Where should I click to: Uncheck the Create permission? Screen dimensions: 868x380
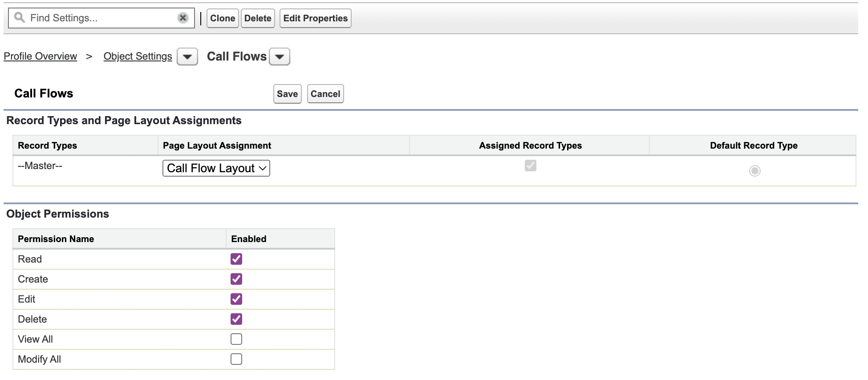coord(236,279)
